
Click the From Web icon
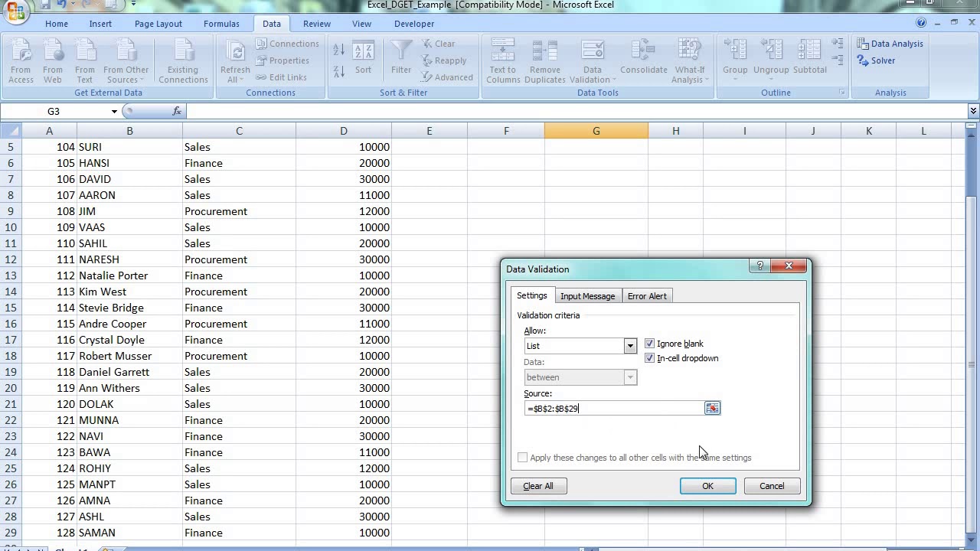[53, 61]
